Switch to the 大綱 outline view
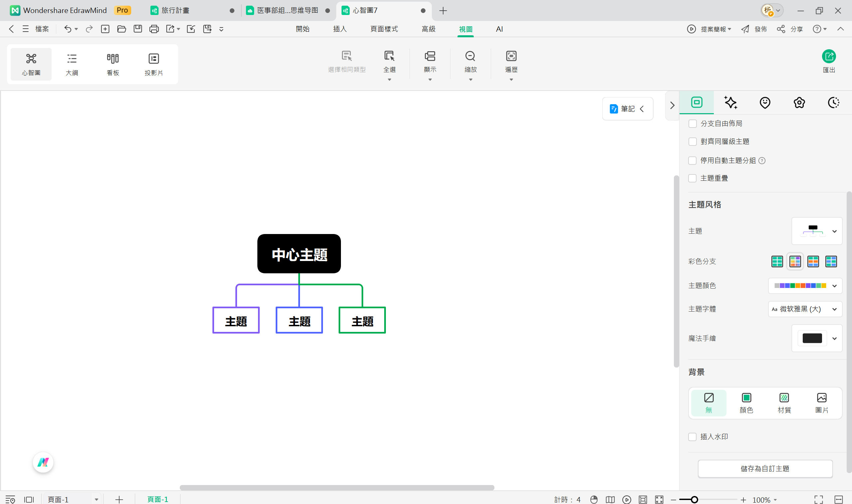The image size is (852, 504). point(72,64)
